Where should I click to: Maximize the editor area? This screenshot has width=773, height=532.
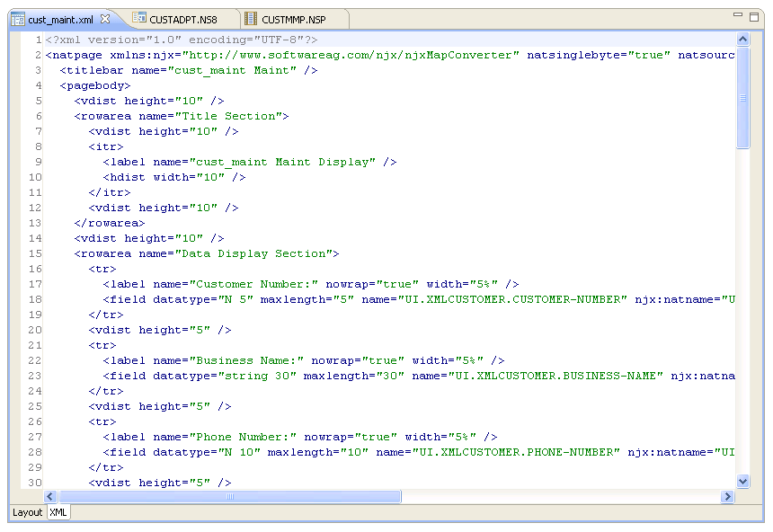point(754,16)
